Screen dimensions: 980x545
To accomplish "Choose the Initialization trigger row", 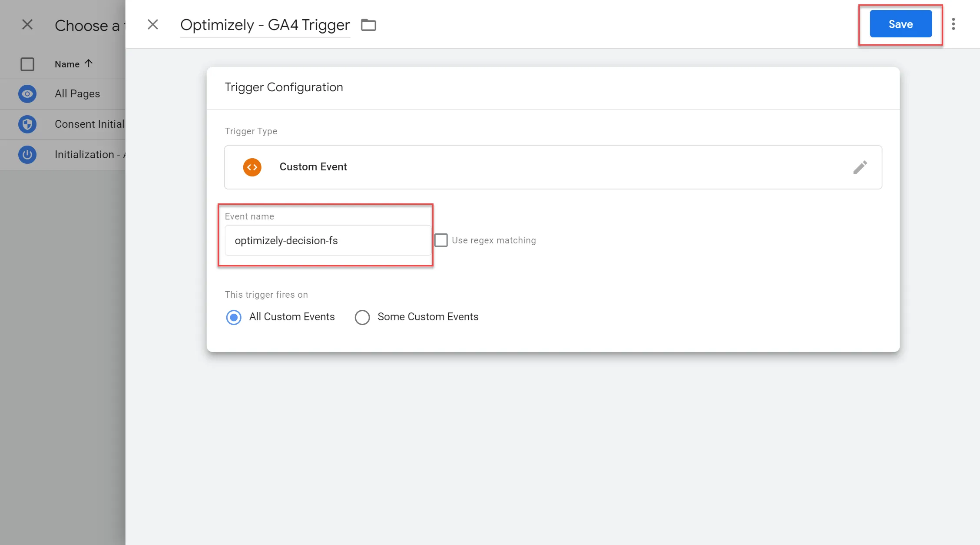I will [x=63, y=155].
